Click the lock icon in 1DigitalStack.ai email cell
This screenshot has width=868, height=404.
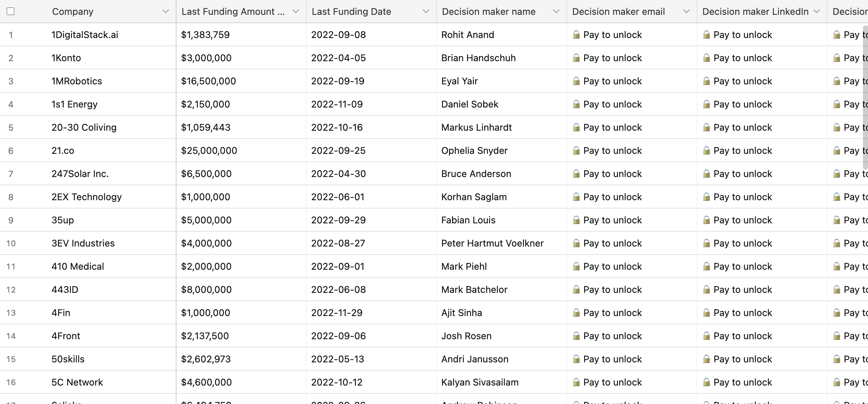pos(576,35)
